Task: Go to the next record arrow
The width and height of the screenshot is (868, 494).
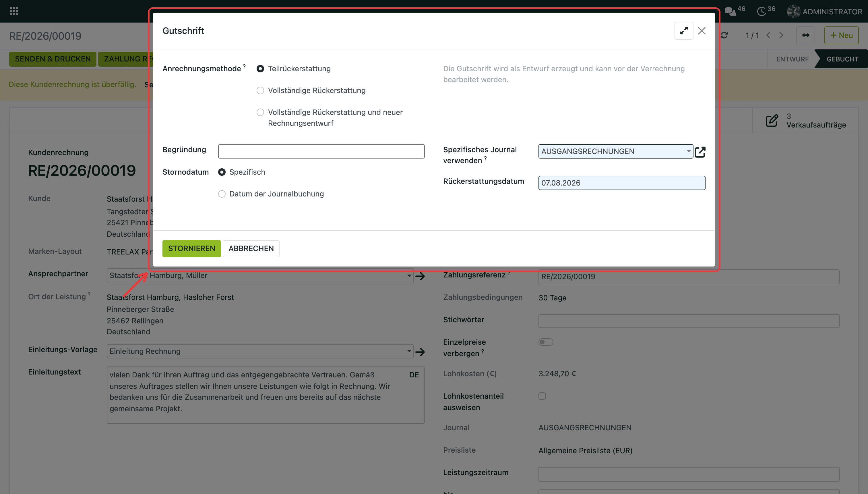Action: coord(781,35)
